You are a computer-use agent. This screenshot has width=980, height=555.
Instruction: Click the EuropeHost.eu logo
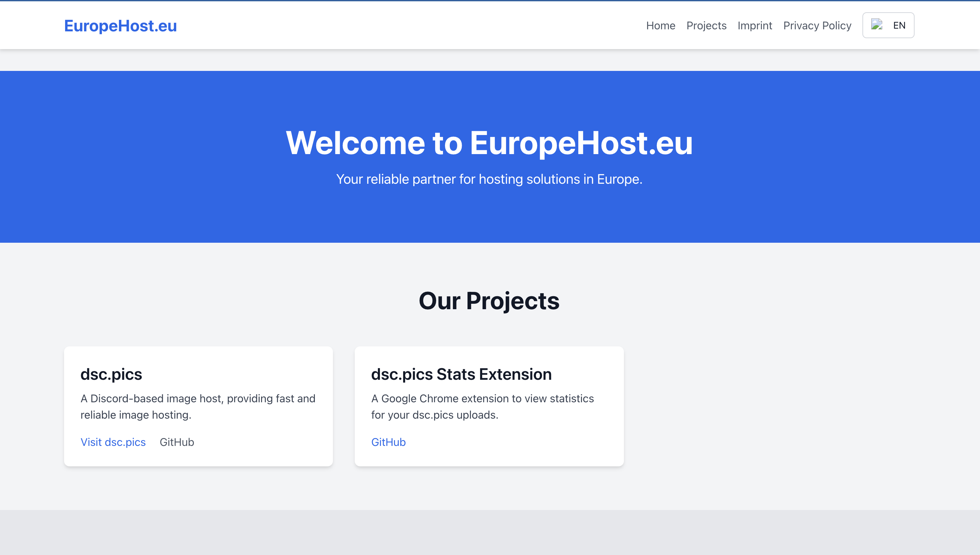tap(120, 26)
